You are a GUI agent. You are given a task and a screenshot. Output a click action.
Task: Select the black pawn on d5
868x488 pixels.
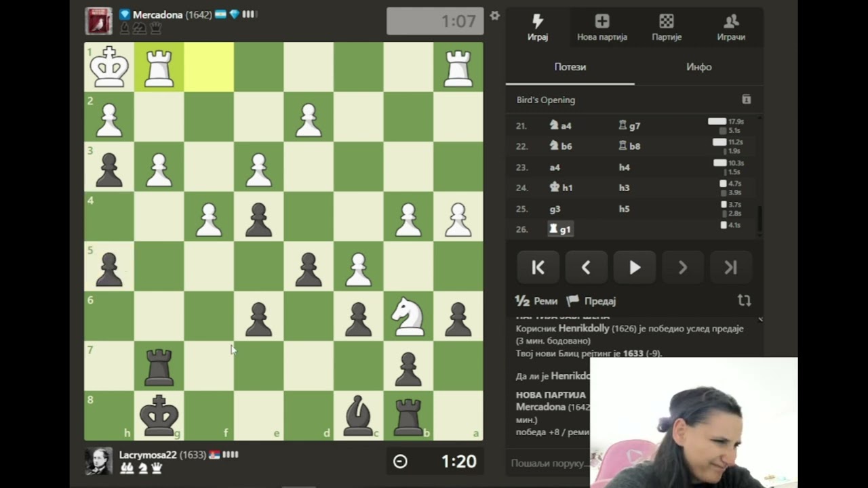309,268
